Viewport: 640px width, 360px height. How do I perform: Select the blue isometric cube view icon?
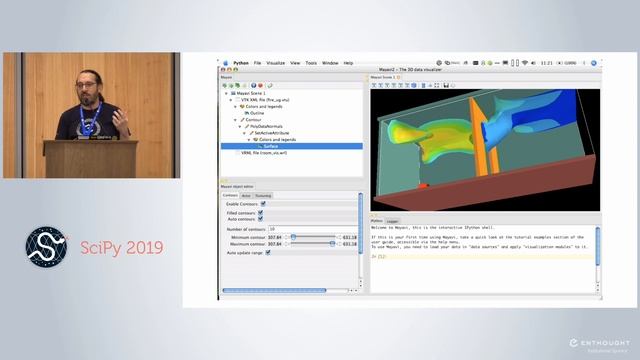414,85
